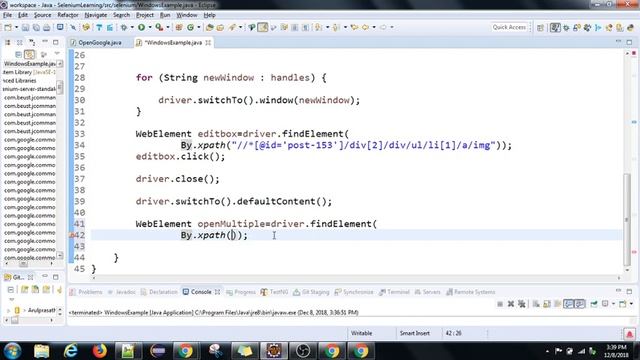Select the Problems view tab

coord(86,292)
